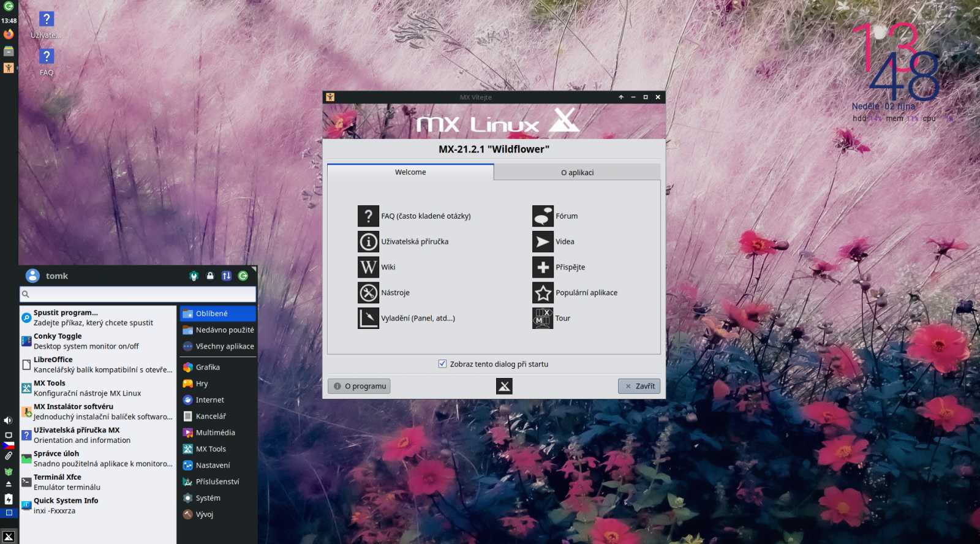This screenshot has height=544, width=980.
Task: Switch to the O aplikaci tab
Action: 577,173
